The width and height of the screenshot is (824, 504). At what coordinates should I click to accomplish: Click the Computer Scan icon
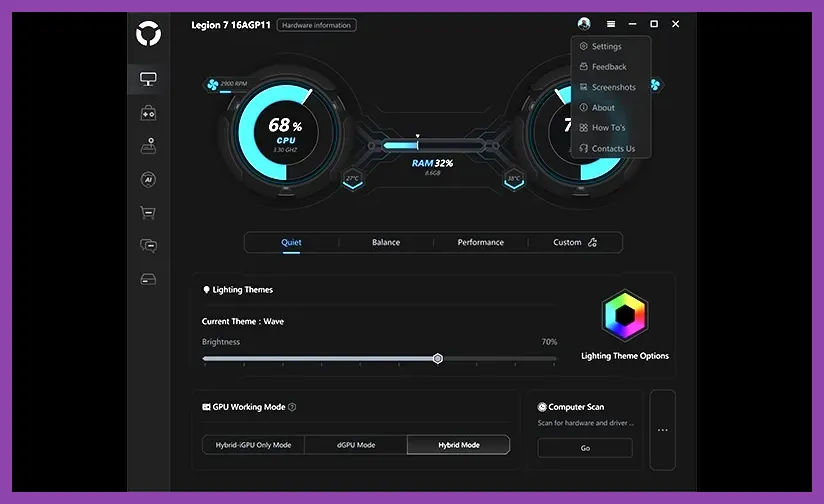tap(542, 407)
